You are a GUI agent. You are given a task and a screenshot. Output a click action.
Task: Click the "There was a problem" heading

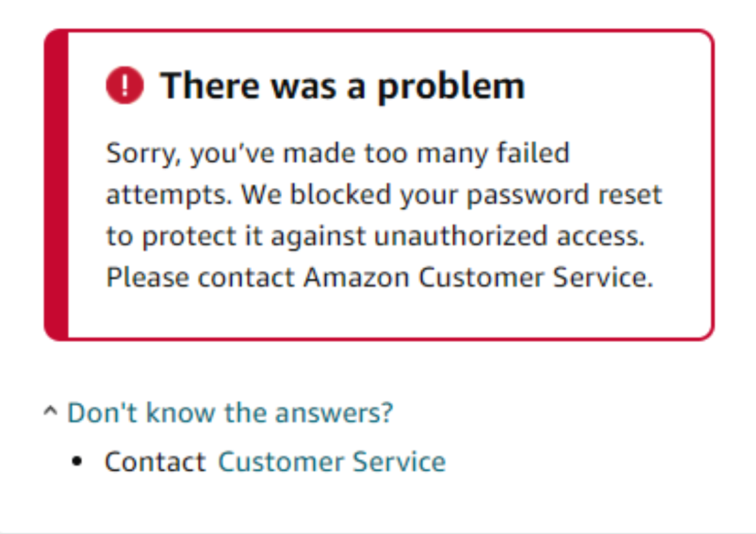[343, 86]
